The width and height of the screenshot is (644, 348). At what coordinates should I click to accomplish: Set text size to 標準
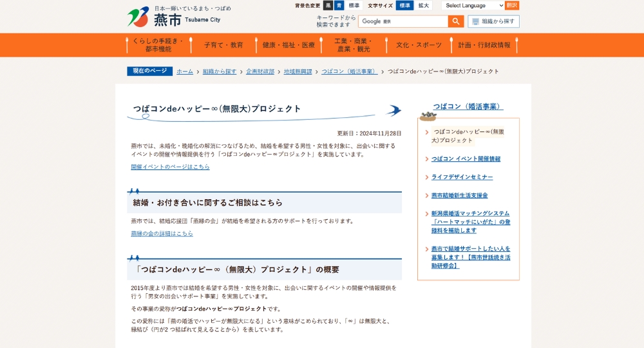click(x=404, y=5)
